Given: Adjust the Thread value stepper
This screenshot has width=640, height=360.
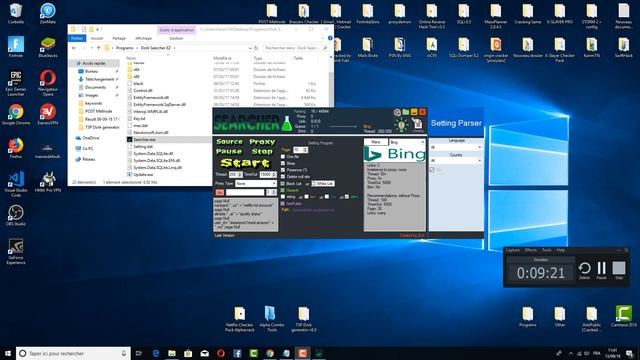Looking at the screenshot, I should click(x=240, y=174).
